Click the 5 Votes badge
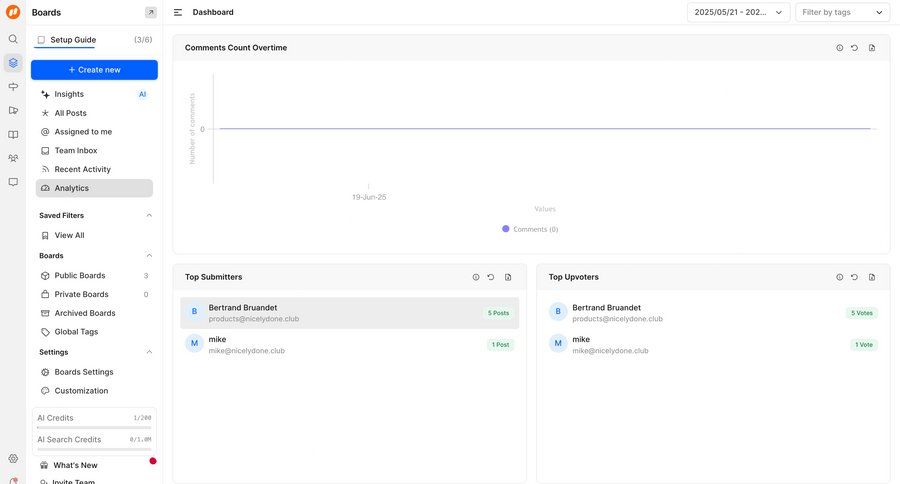 862,313
